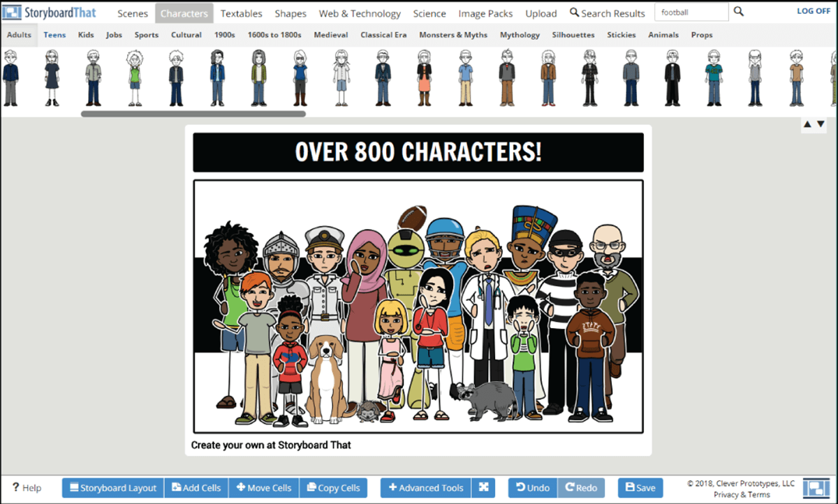Select the Monsters & Myths category
This screenshot has width=838, height=504.
pos(453,35)
